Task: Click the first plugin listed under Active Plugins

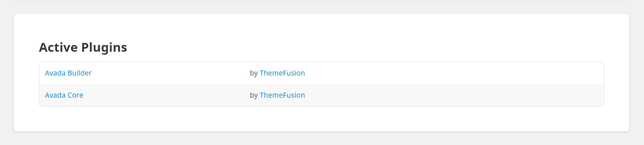Action: coord(68,73)
